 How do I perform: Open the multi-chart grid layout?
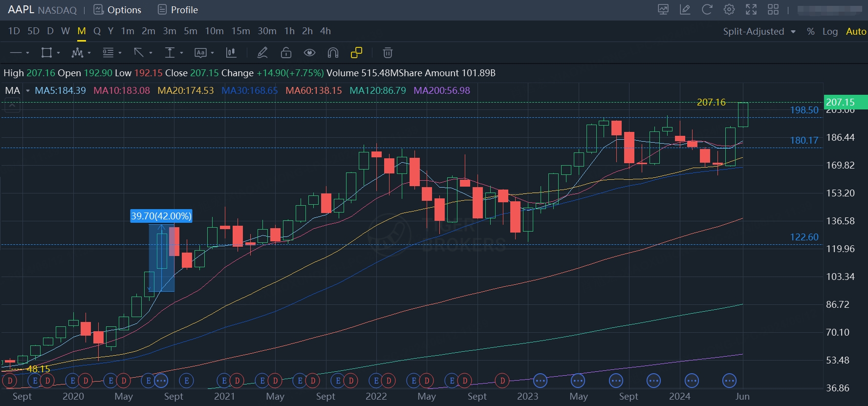(773, 9)
